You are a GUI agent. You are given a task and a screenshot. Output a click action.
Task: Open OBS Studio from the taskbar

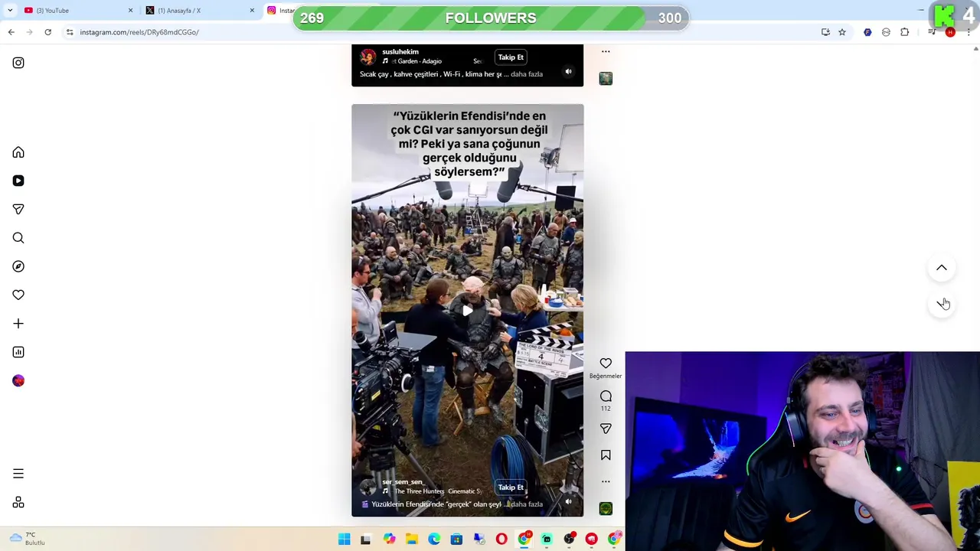[569, 540]
